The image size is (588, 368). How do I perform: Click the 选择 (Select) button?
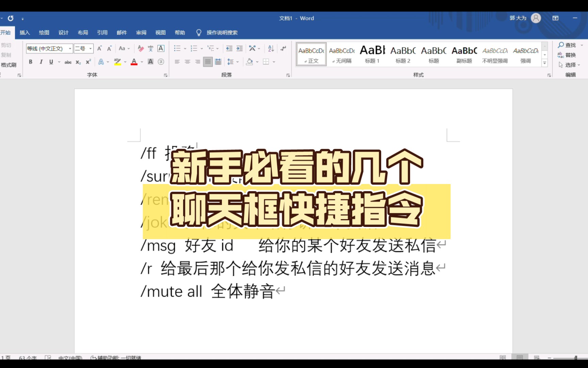pos(569,65)
